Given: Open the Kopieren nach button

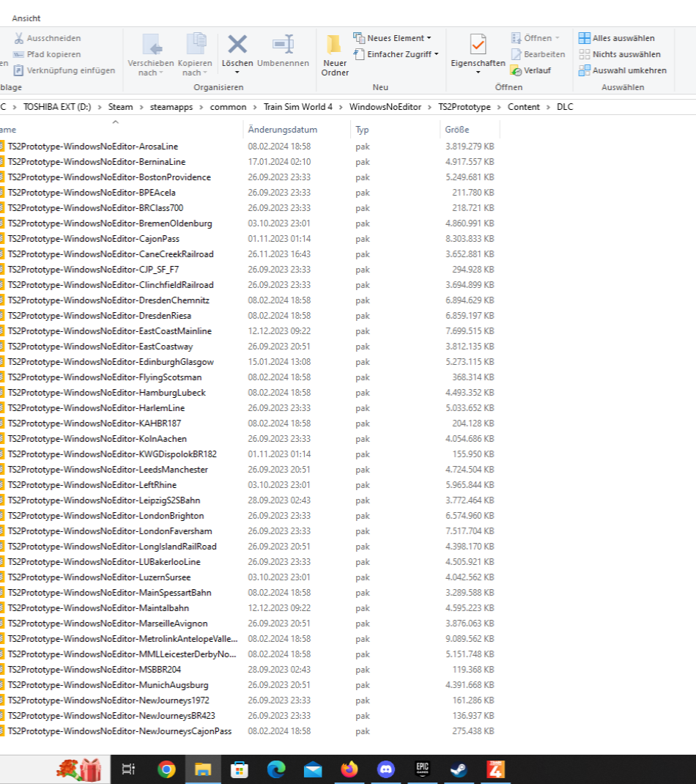Looking at the screenshot, I should (x=195, y=54).
